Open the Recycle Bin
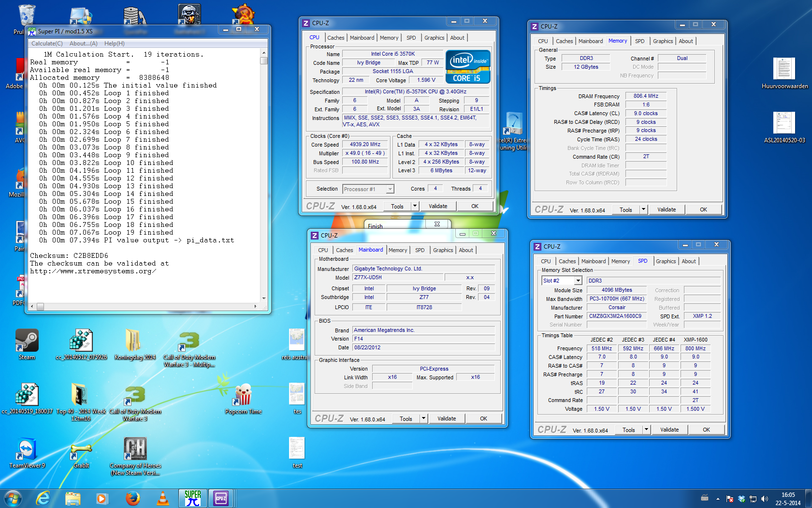812x508 pixels. pyautogui.click(x=27, y=19)
